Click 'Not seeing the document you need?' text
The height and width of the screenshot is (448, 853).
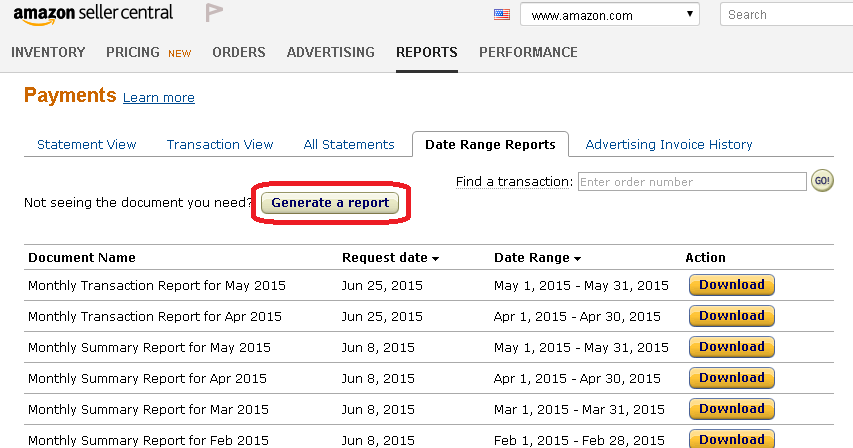click(138, 203)
